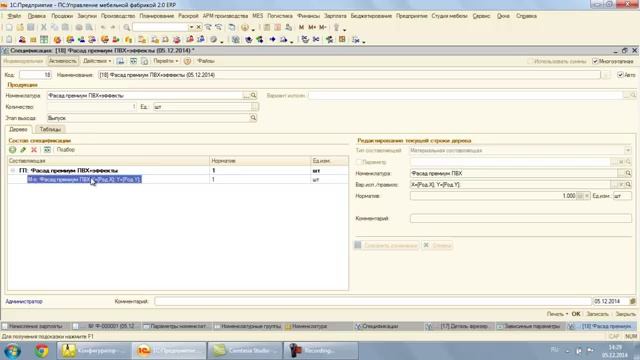Switch to the Таблицы tab
Screen dimensions: 640x360
pos(50,129)
